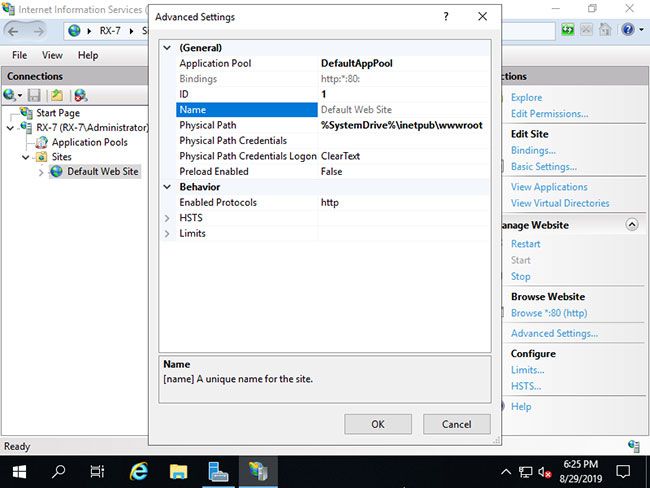Click the home icon in IIS toolbar
Image resolution: width=650 pixels, height=488 pixels.
point(605,29)
